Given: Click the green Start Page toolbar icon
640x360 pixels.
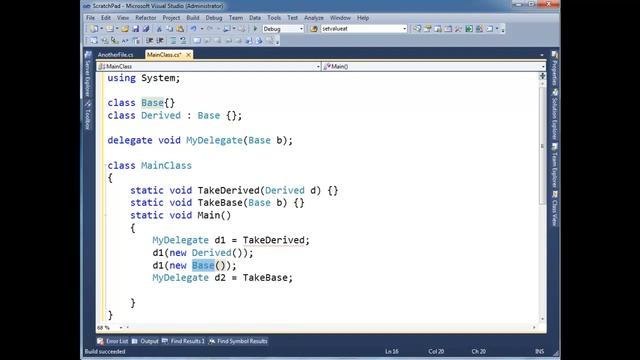Looking at the screenshot, I should (x=469, y=29).
